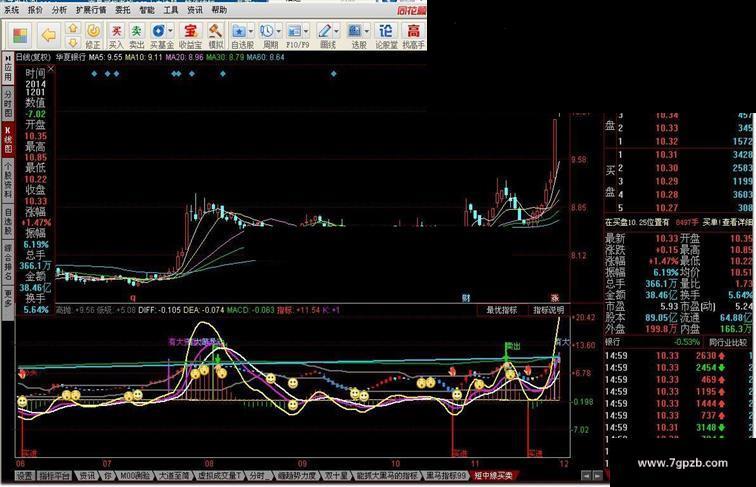Select the K线图 side tab

coord(8,140)
